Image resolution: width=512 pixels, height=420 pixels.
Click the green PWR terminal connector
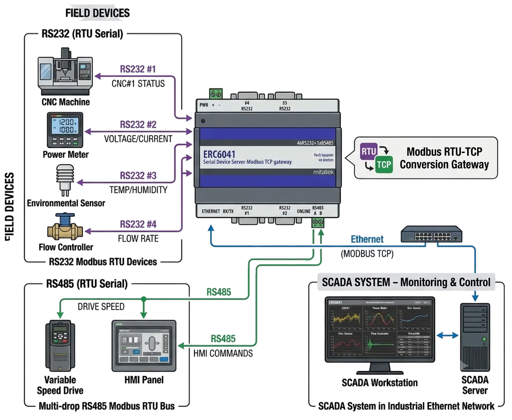[x=216, y=94]
